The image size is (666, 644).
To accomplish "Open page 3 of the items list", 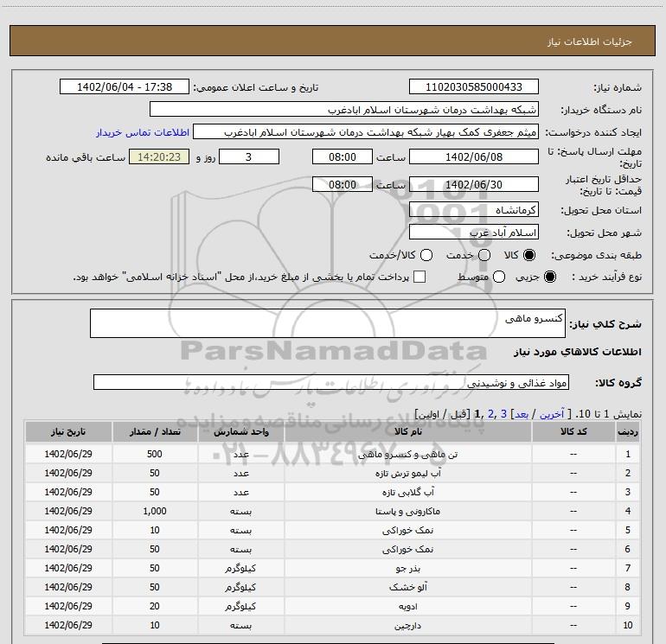I will (x=503, y=414).
